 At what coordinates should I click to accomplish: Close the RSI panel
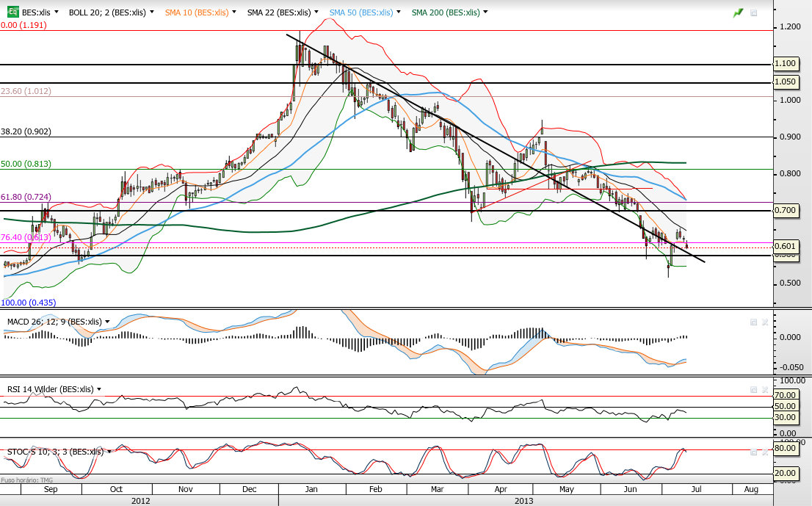click(x=765, y=389)
